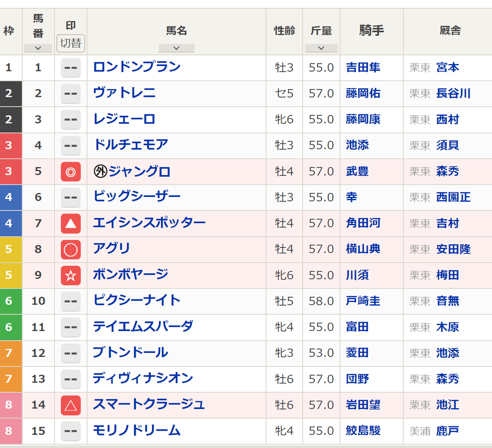Select mark icon for ヴァトレニ row

point(71,94)
